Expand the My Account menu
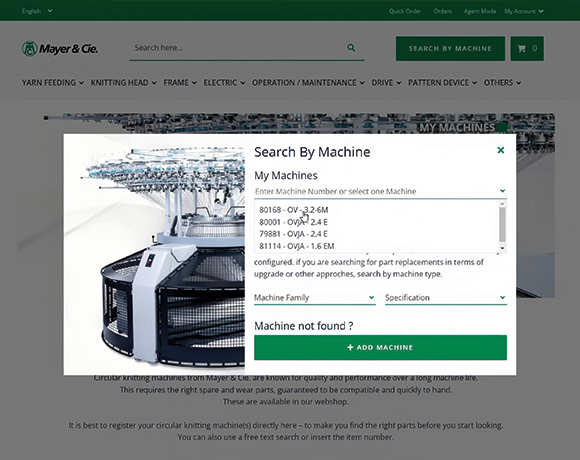Image resolution: width=580 pixels, height=460 pixels. (524, 11)
